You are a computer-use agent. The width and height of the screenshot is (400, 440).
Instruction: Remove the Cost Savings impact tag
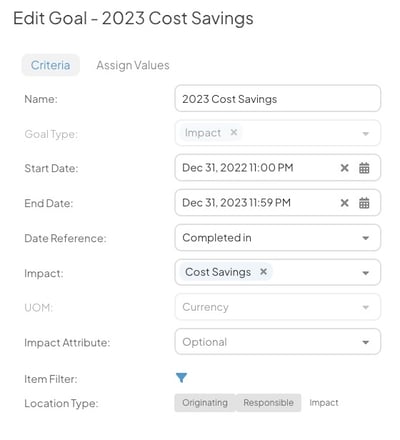point(263,272)
